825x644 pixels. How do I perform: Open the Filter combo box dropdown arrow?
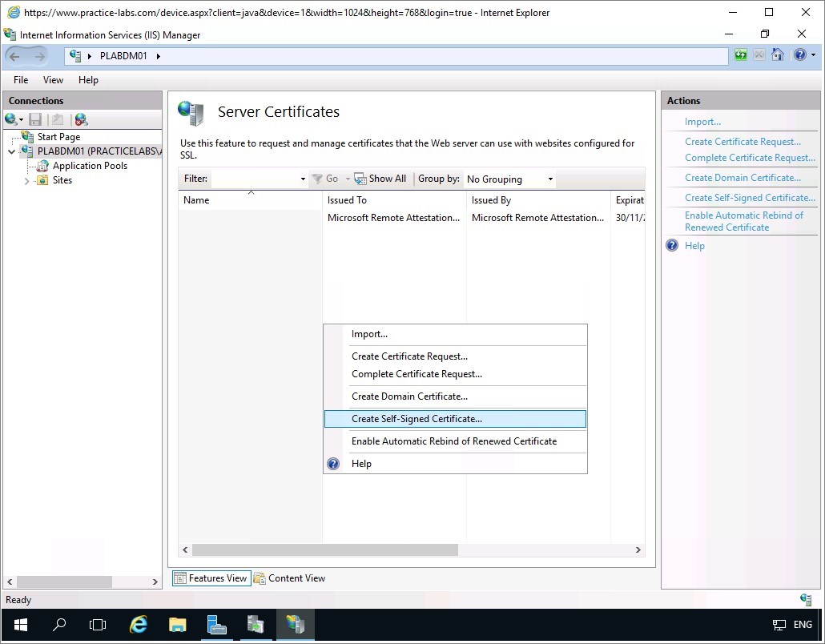click(x=302, y=179)
